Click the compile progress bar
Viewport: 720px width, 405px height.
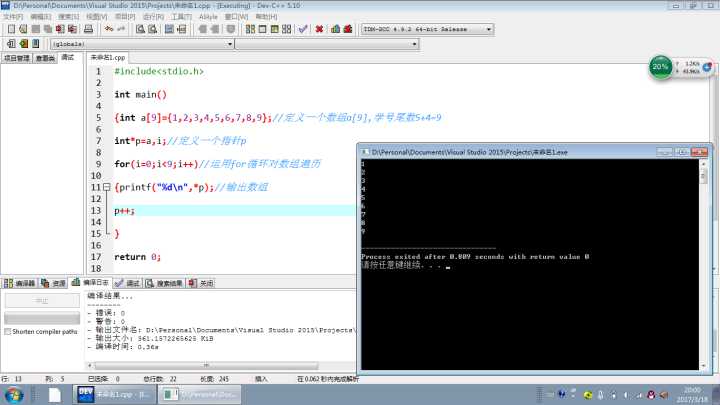(x=42, y=318)
